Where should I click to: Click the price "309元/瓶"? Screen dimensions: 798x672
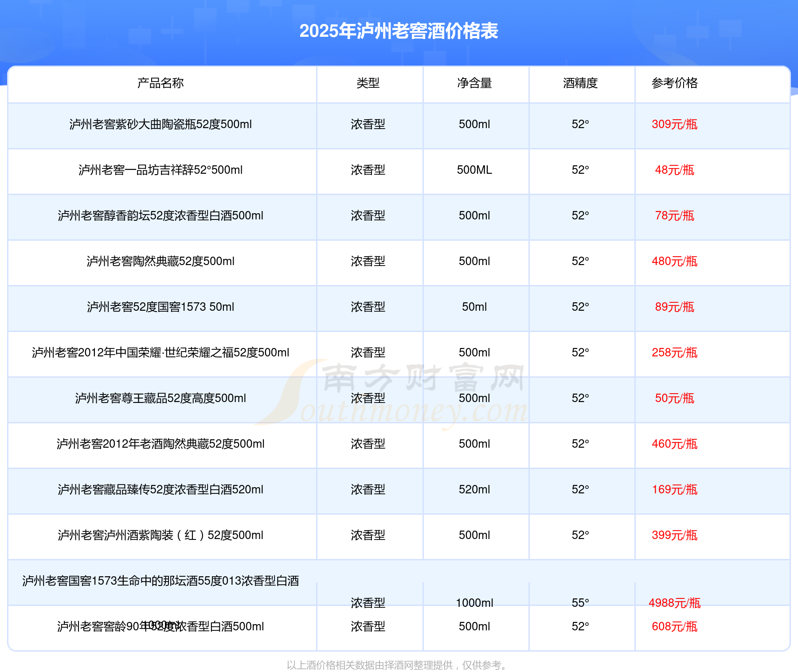[x=675, y=124]
